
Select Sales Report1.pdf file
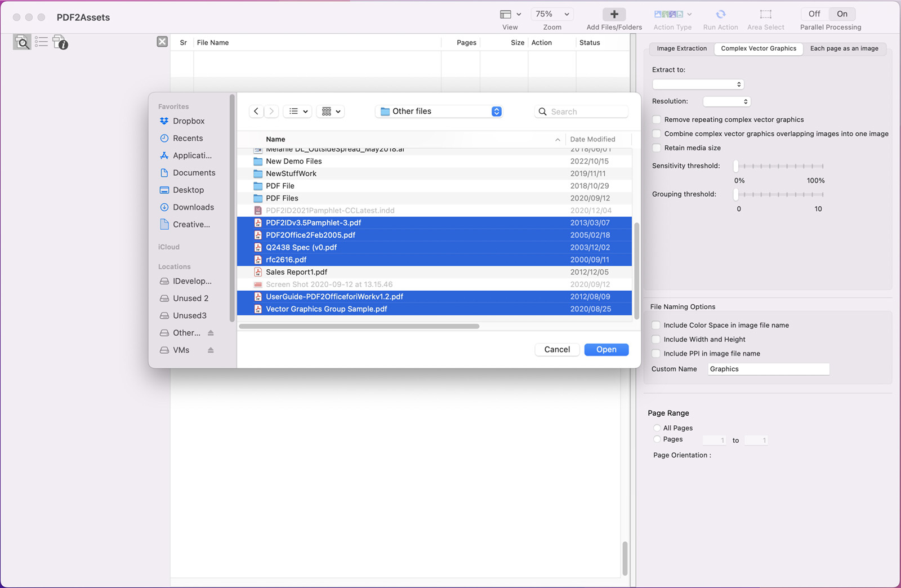coord(435,272)
